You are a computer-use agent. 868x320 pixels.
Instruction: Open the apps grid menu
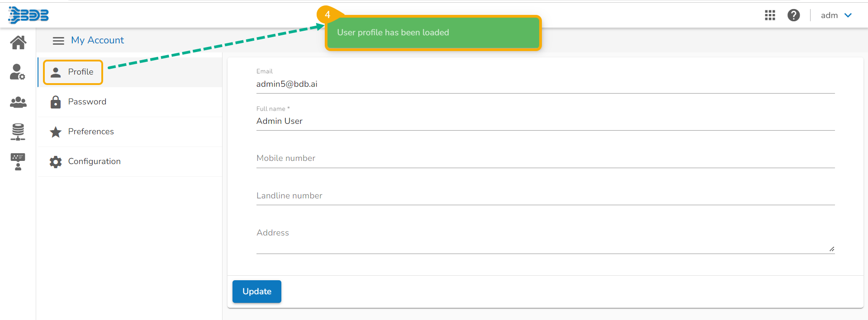pos(770,15)
